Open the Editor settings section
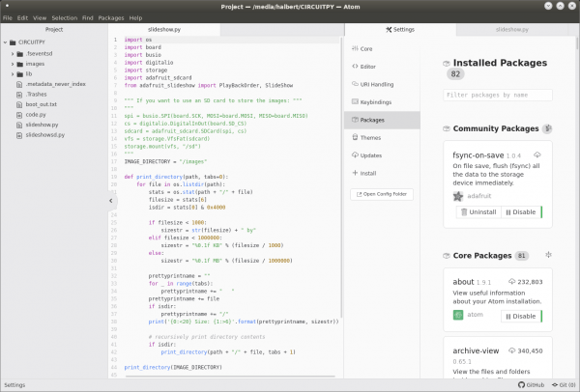The height and width of the screenshot is (392, 580). (x=367, y=67)
